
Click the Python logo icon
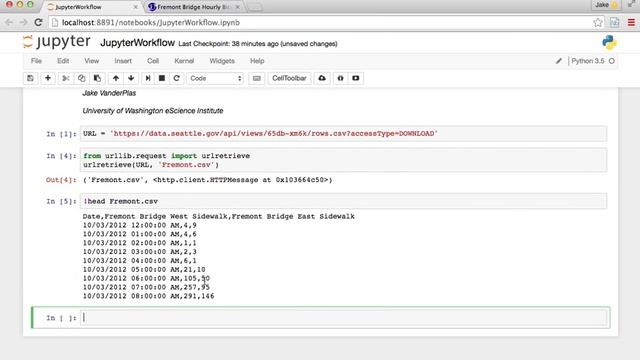[x=609, y=42]
